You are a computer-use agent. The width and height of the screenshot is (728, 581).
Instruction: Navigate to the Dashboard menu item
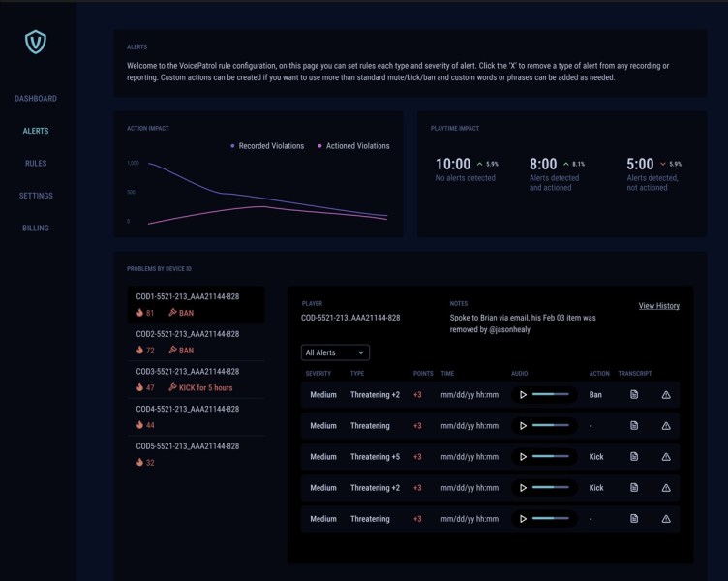[36, 99]
